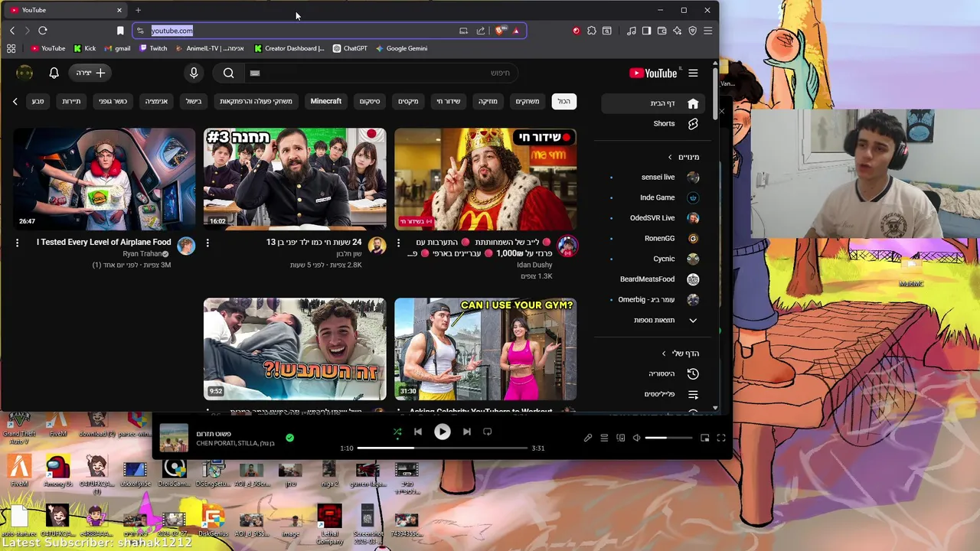
Task: Toggle shuffle in the music player
Action: [397, 432]
